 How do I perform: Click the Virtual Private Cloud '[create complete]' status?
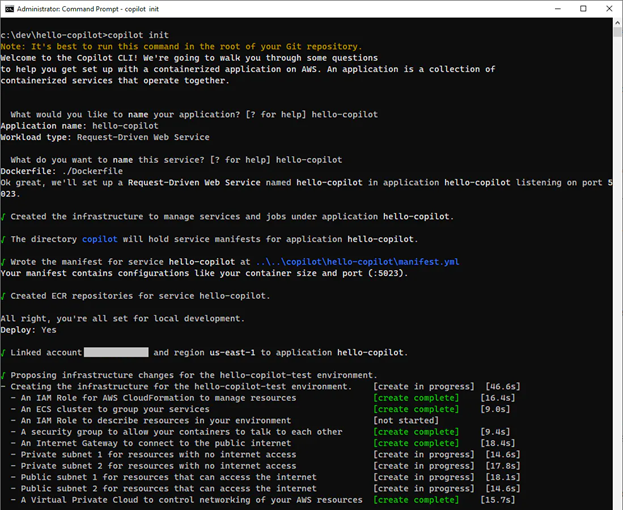416,500
